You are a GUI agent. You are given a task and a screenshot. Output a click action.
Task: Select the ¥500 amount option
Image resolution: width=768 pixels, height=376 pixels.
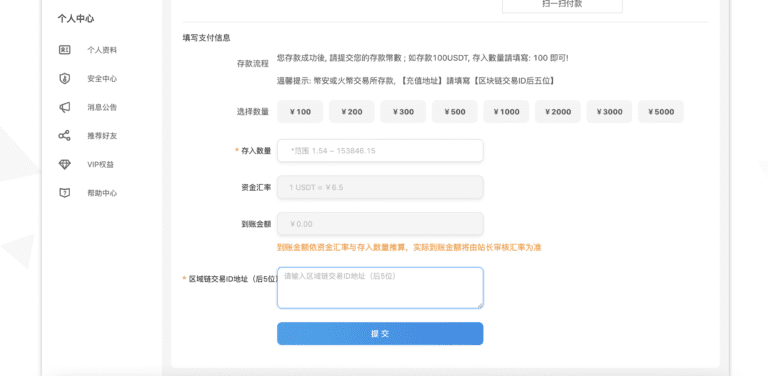coord(455,112)
